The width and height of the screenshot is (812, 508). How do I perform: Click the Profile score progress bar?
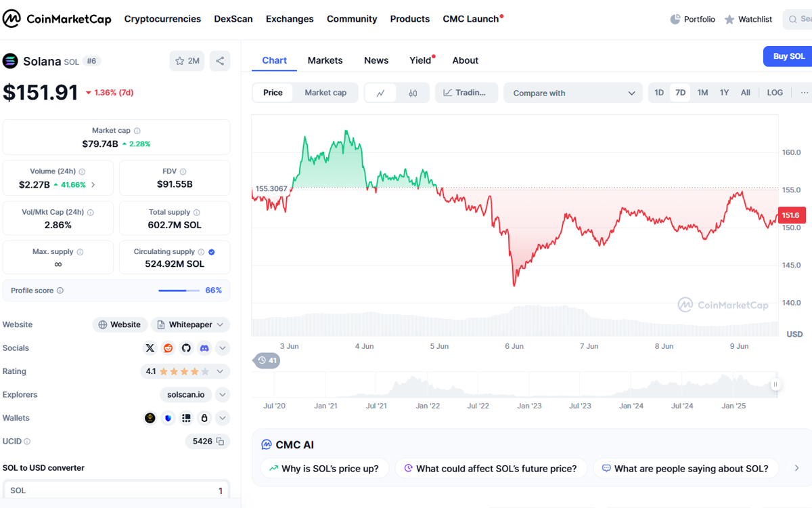(x=179, y=291)
